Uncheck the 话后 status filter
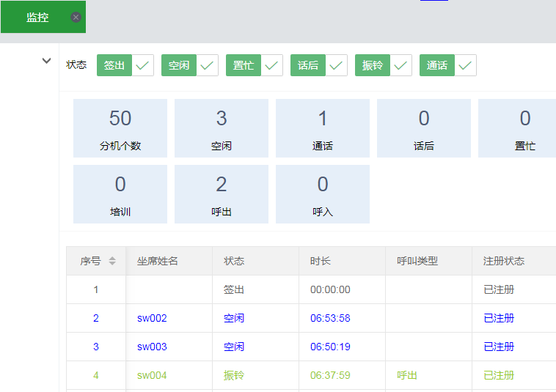The height and width of the screenshot is (392, 556). click(336, 65)
